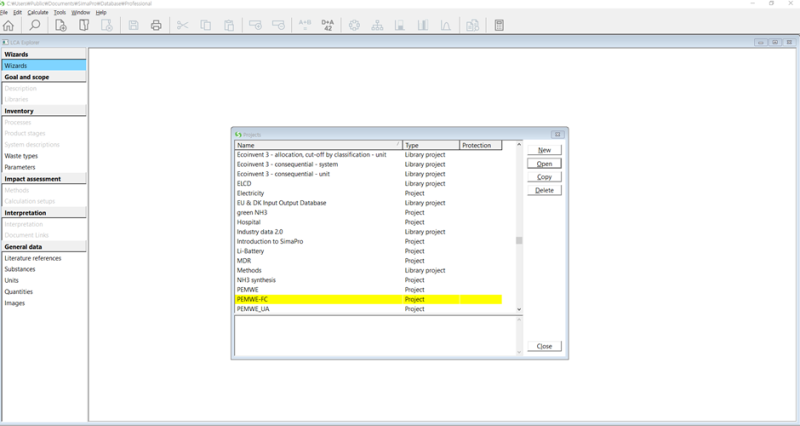The width and height of the screenshot is (800, 426).
Task: Click the distribution curve uncertainty icon
Action: (446, 25)
